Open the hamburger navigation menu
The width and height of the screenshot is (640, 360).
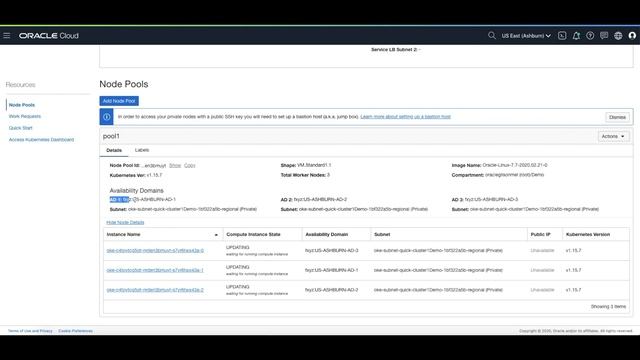pos(7,36)
